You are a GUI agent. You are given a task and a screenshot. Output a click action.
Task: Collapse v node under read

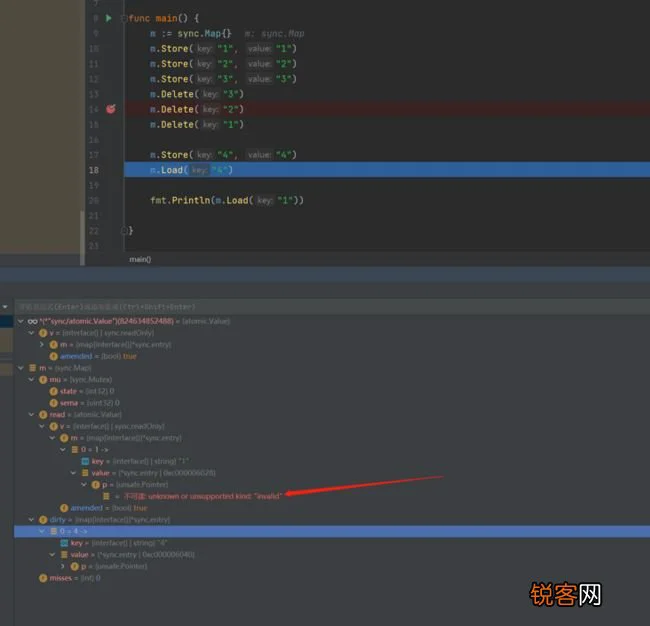pos(41,426)
